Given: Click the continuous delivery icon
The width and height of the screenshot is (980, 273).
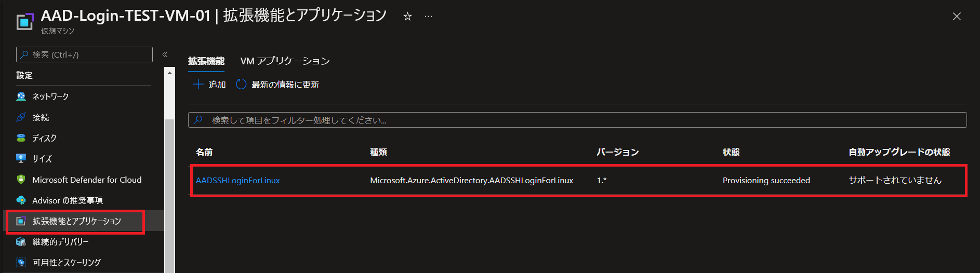Looking at the screenshot, I should click(21, 242).
